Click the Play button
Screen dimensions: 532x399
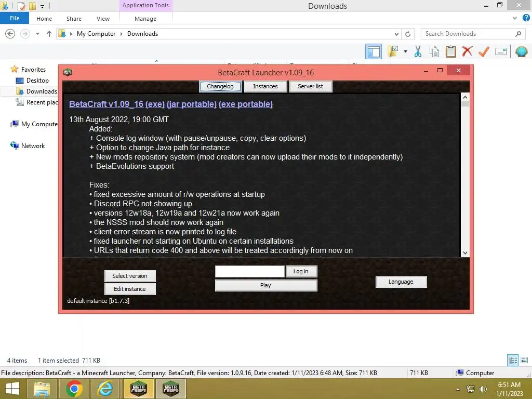[x=266, y=285]
